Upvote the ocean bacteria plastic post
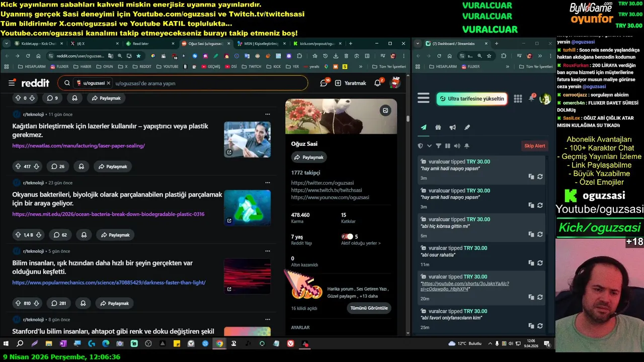Image resolution: width=644 pixels, height=362 pixels. tap(18, 235)
